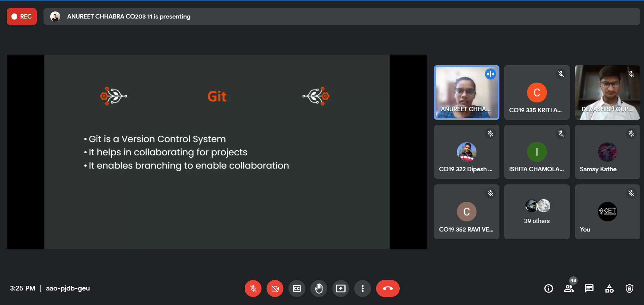Click the presenter banner for ANUREET CHHABRA
The height and width of the screenshot is (305, 644).
(x=341, y=17)
